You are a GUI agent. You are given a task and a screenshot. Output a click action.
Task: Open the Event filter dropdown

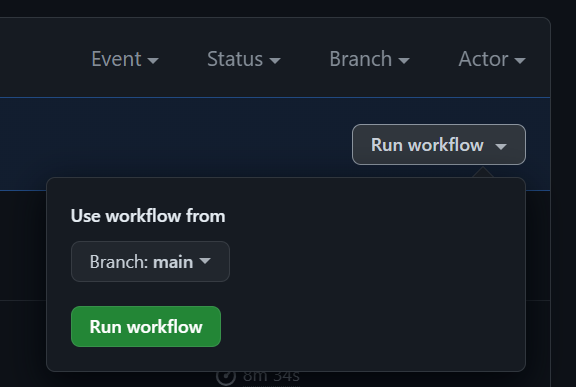pos(125,59)
